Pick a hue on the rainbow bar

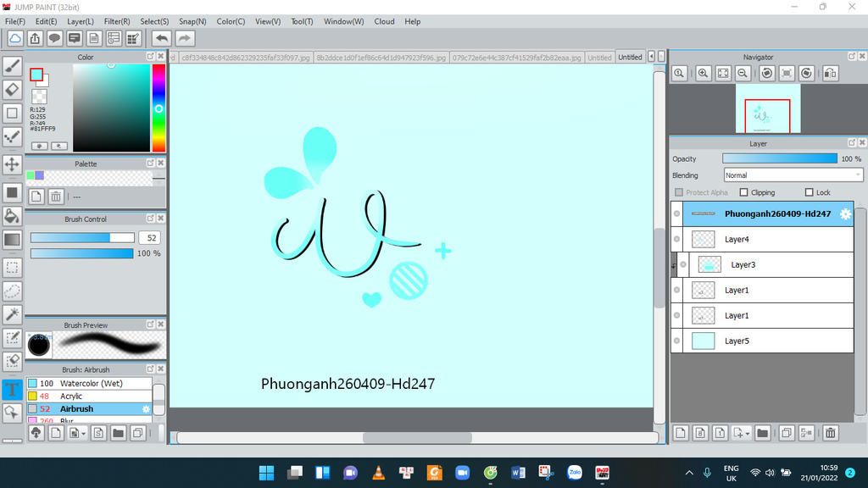pos(159,108)
